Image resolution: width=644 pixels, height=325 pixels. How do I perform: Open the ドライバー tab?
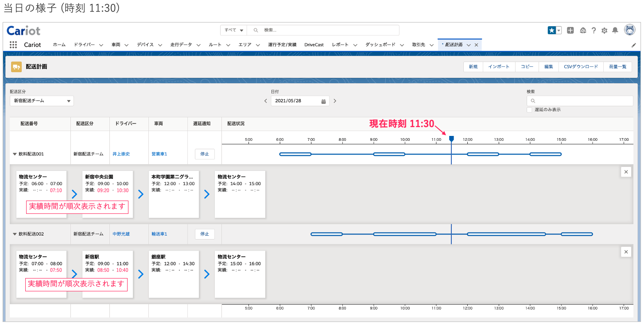[84, 45]
